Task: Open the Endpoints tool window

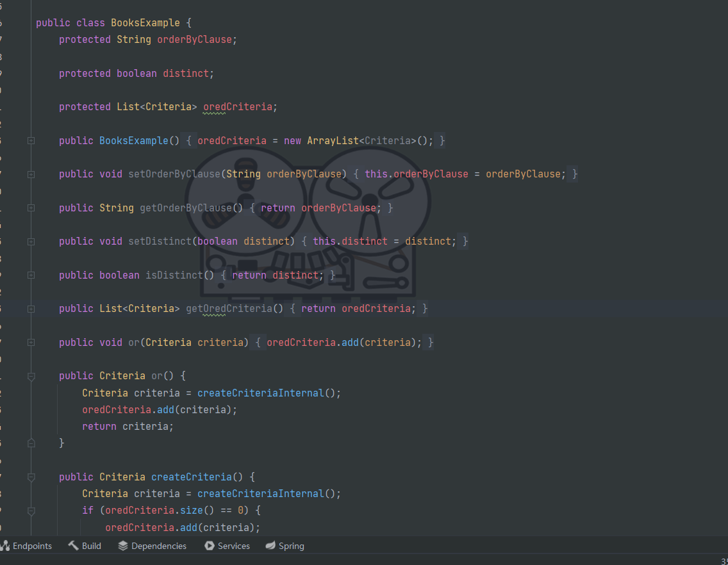Action: [26, 546]
